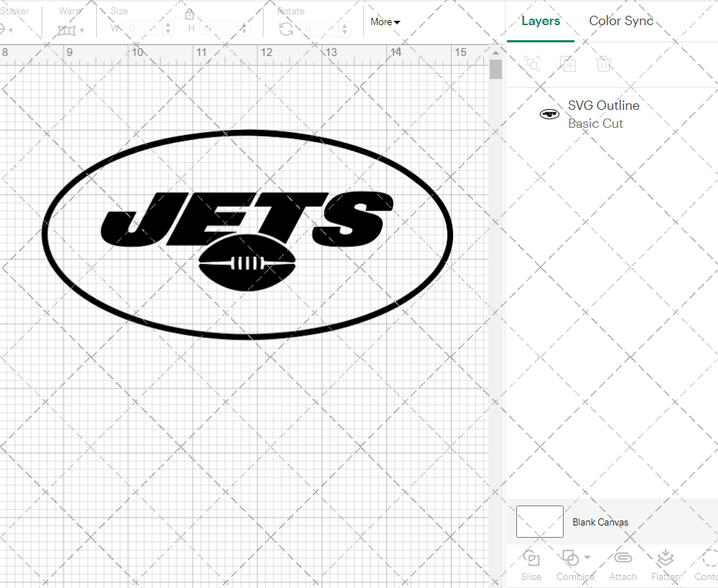Click the Blank Canvas swatch
The image size is (718, 588).
539,522
